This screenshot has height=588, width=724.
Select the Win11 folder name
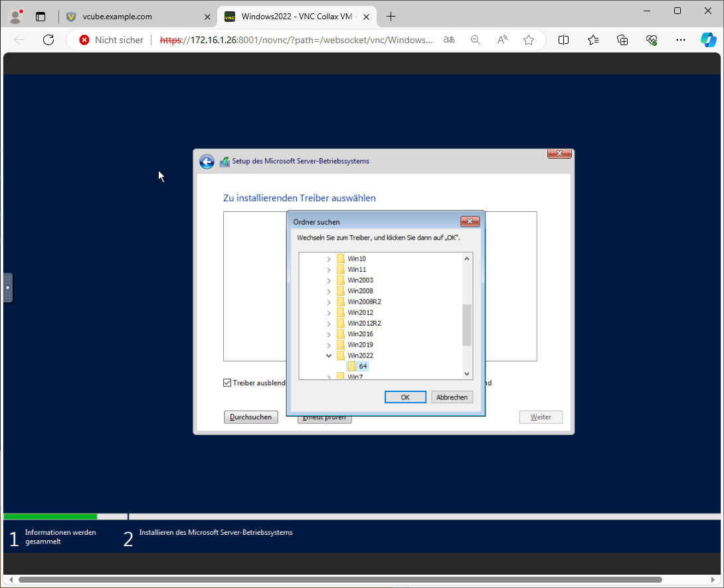pyautogui.click(x=357, y=270)
